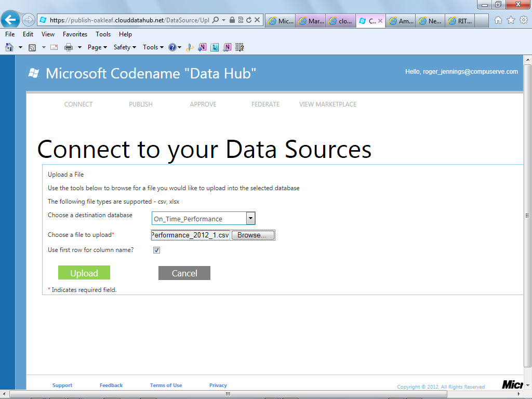Expand the Safety menu dropdown
This screenshot has width=532, height=399.
125,47
